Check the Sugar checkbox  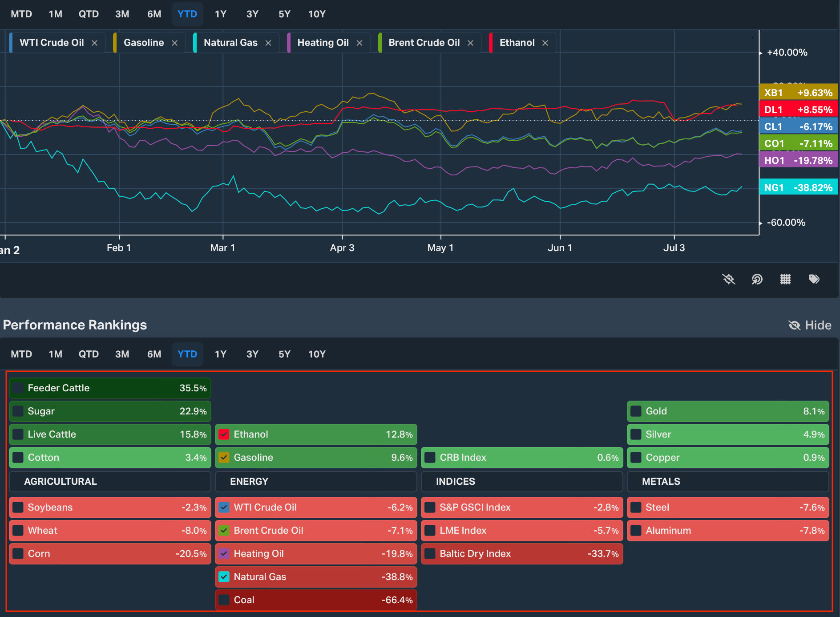click(18, 411)
